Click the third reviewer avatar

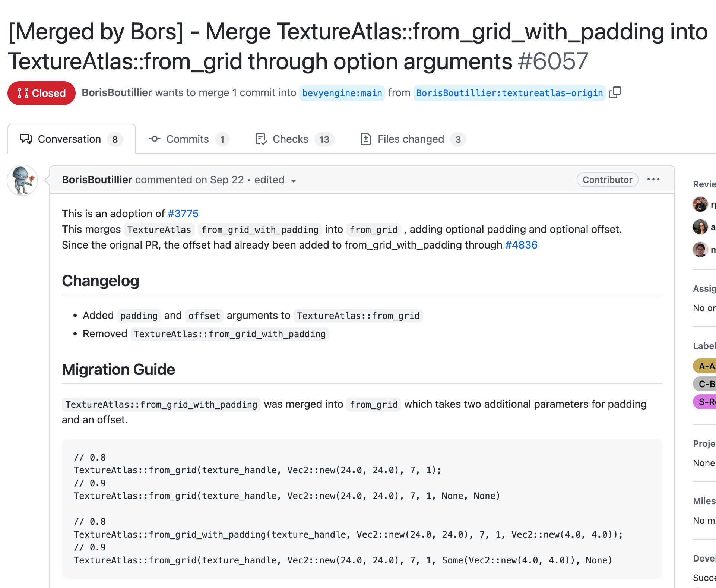coord(700,250)
